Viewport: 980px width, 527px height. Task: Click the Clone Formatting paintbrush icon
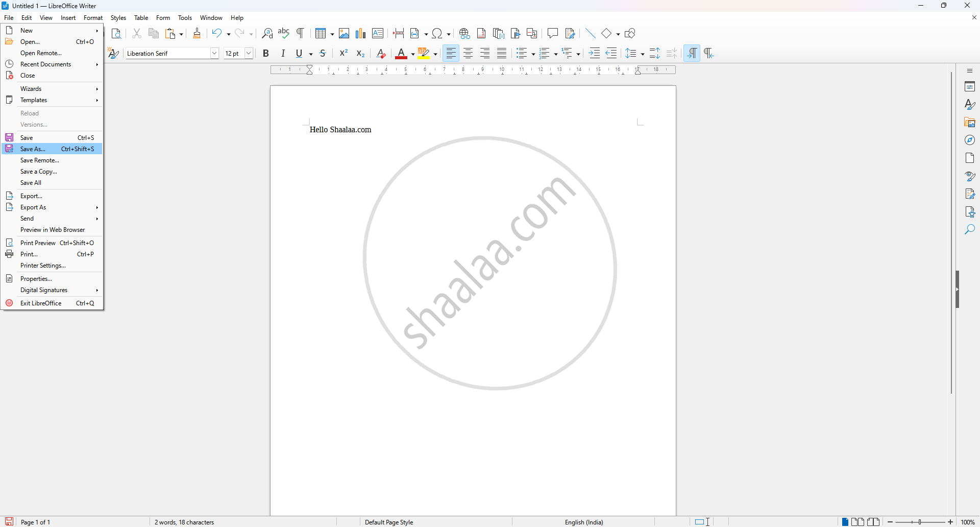[x=197, y=34]
